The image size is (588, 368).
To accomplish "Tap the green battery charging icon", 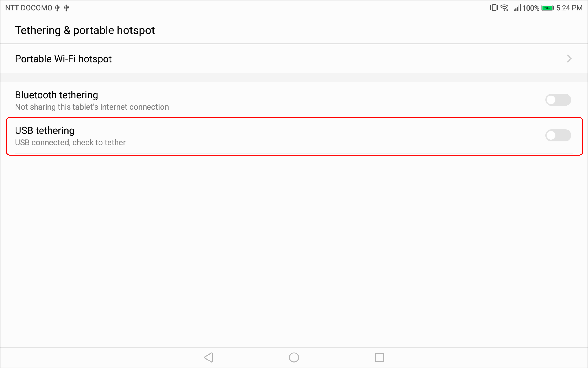I will point(547,8).
